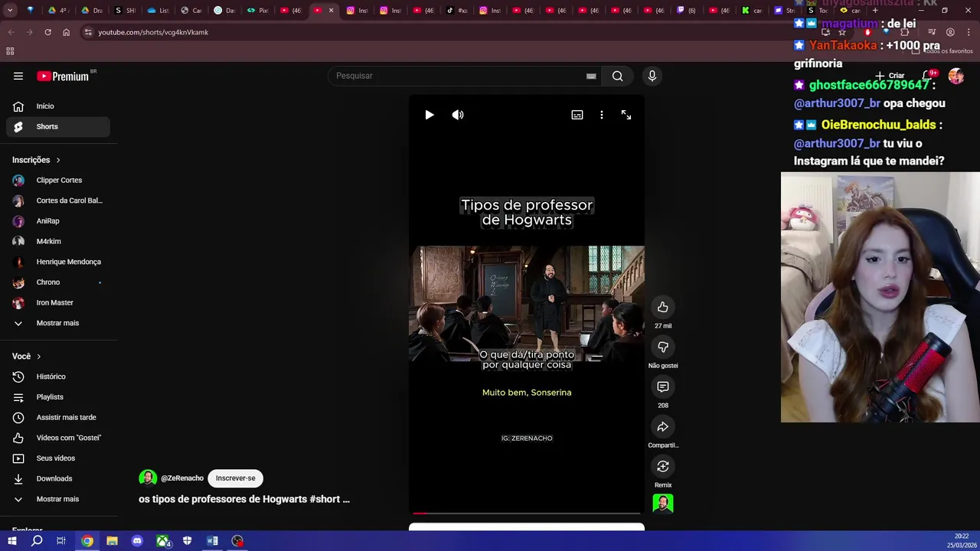The width and height of the screenshot is (980, 551).
Task: Dislike the Short (Não gostei)
Action: (663, 347)
